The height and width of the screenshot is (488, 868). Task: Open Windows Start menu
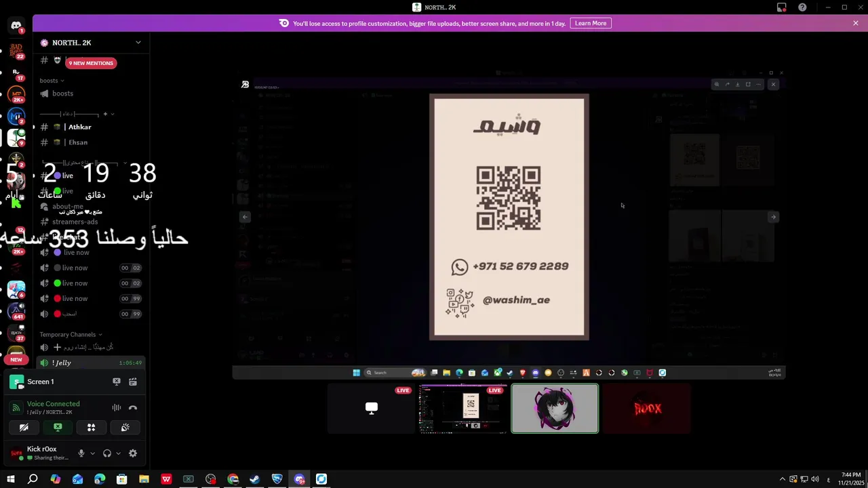click(x=10, y=479)
